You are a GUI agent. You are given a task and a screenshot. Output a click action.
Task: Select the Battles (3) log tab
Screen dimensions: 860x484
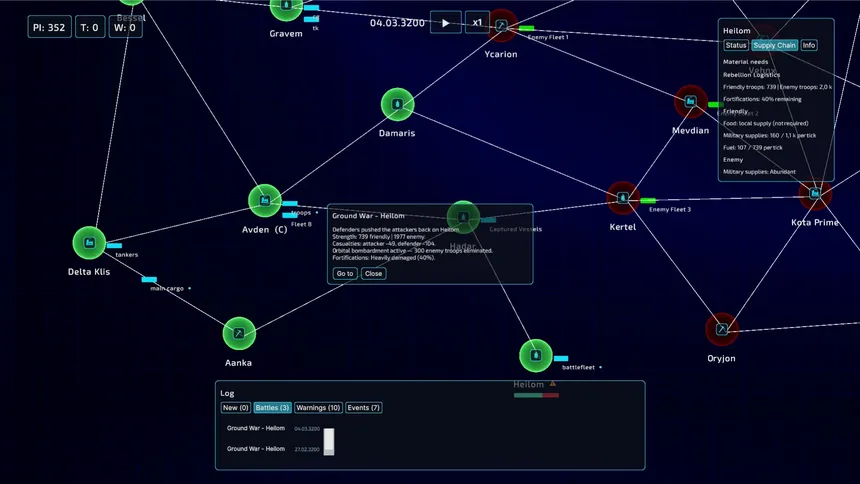pyautogui.click(x=272, y=408)
